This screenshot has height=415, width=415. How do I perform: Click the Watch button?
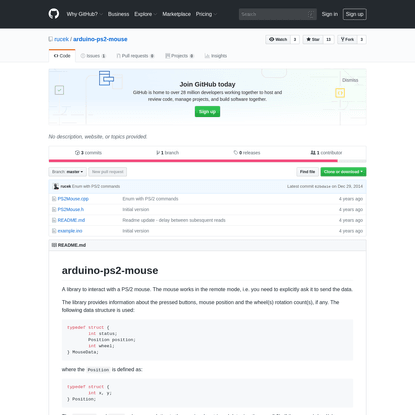pos(278,39)
